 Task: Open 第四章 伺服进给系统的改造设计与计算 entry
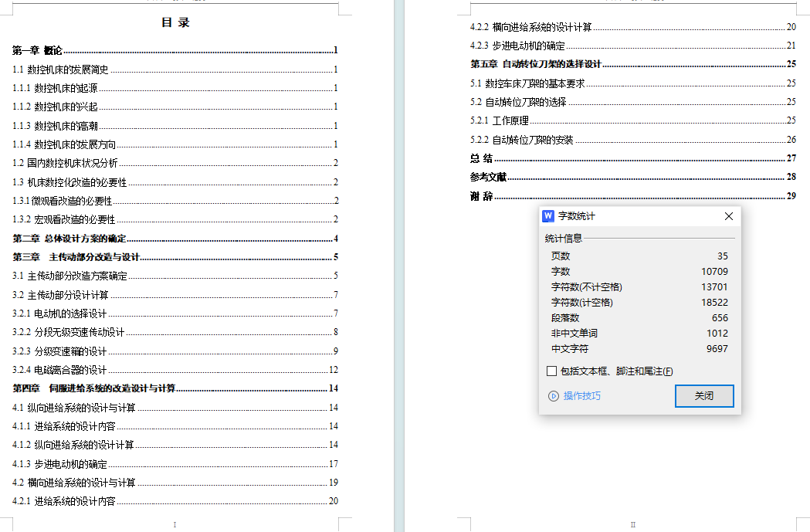tap(93, 388)
